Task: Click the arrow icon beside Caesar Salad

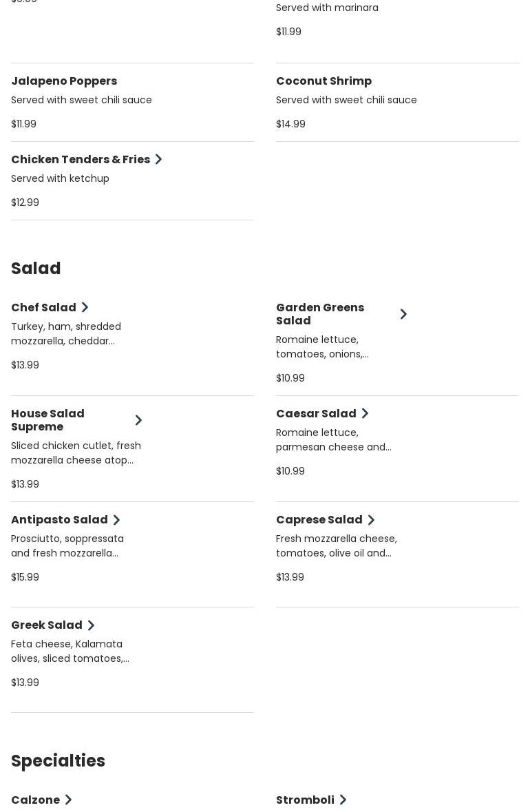Action: [365, 413]
